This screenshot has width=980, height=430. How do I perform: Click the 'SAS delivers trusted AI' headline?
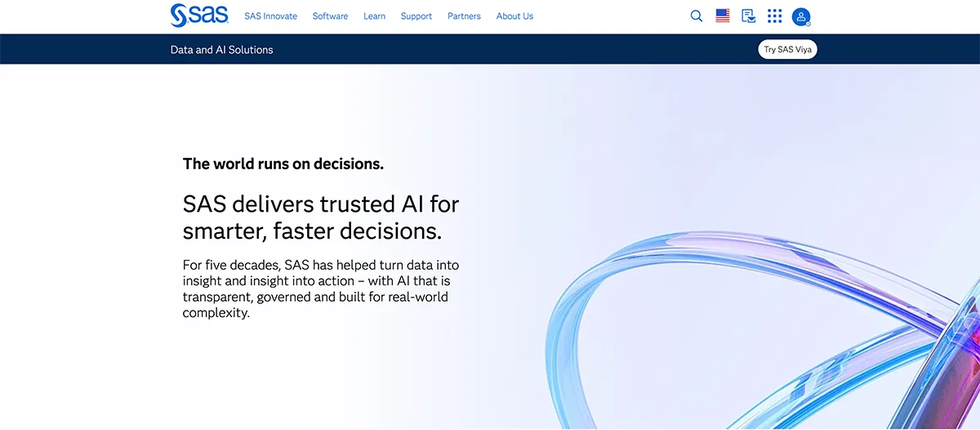[x=321, y=217]
